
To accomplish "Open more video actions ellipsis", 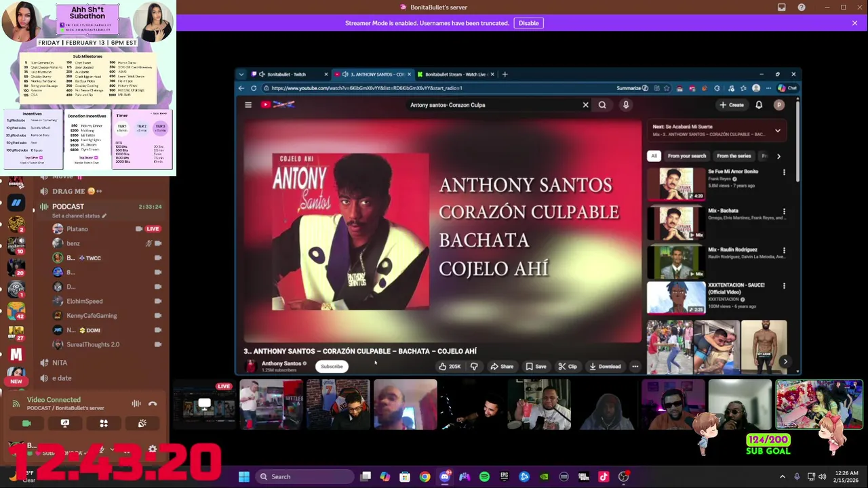I will (635, 367).
